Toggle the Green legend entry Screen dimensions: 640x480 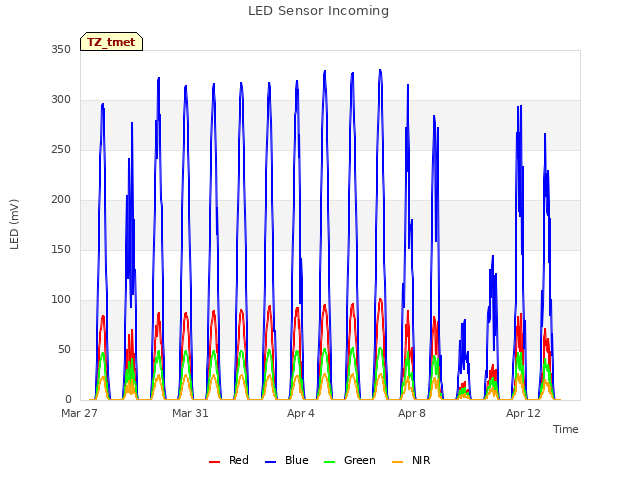tap(350, 460)
